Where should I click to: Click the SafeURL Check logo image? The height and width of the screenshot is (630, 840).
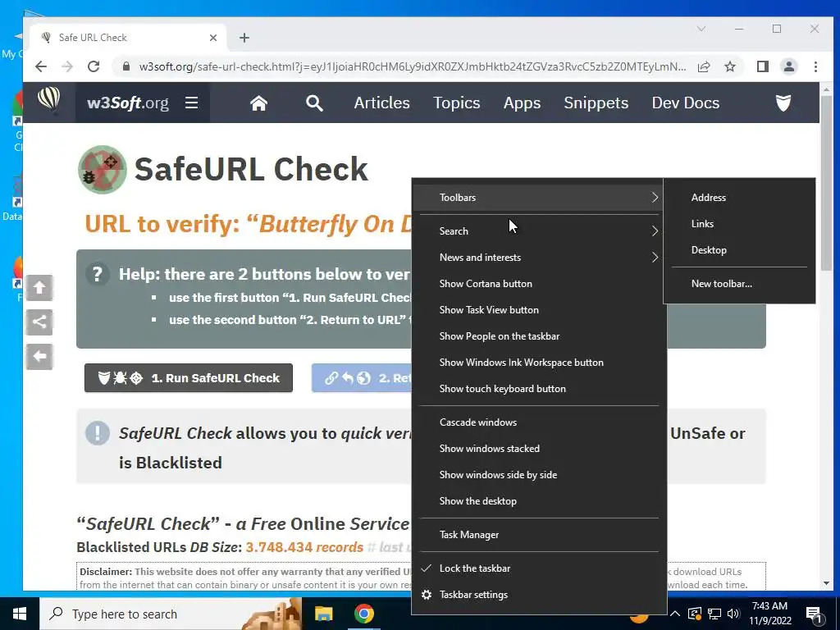pos(103,169)
